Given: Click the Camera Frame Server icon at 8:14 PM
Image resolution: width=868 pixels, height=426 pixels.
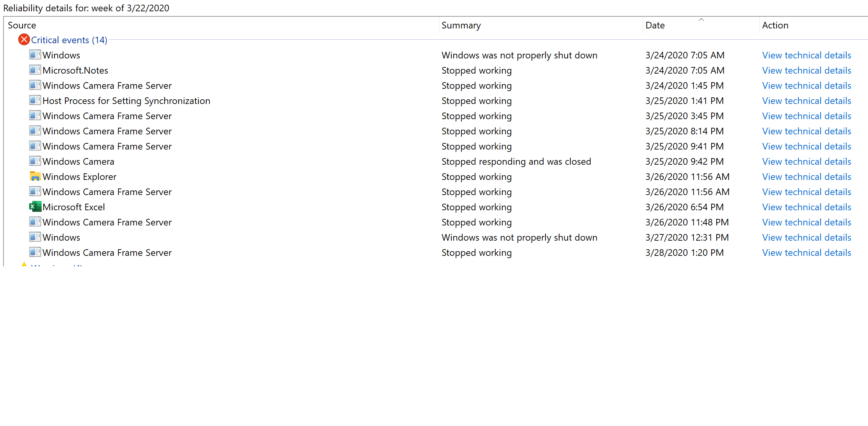Looking at the screenshot, I should coord(35,131).
